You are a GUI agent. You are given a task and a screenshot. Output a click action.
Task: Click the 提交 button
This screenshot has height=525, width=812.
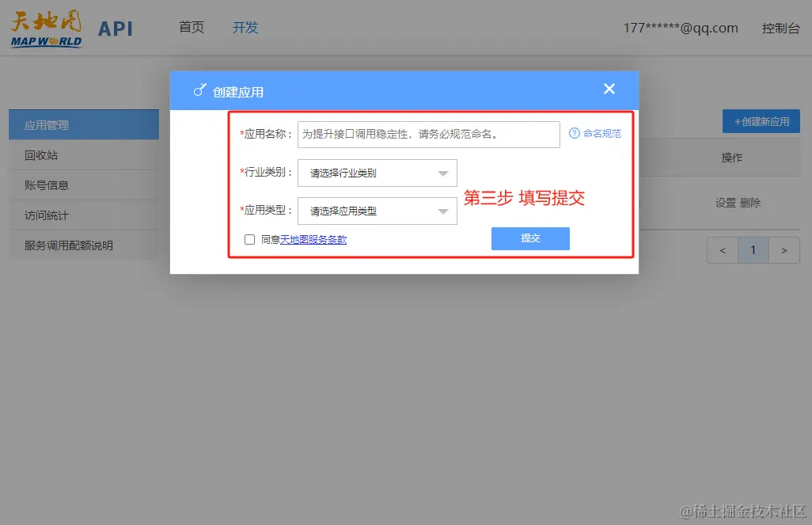click(x=530, y=238)
